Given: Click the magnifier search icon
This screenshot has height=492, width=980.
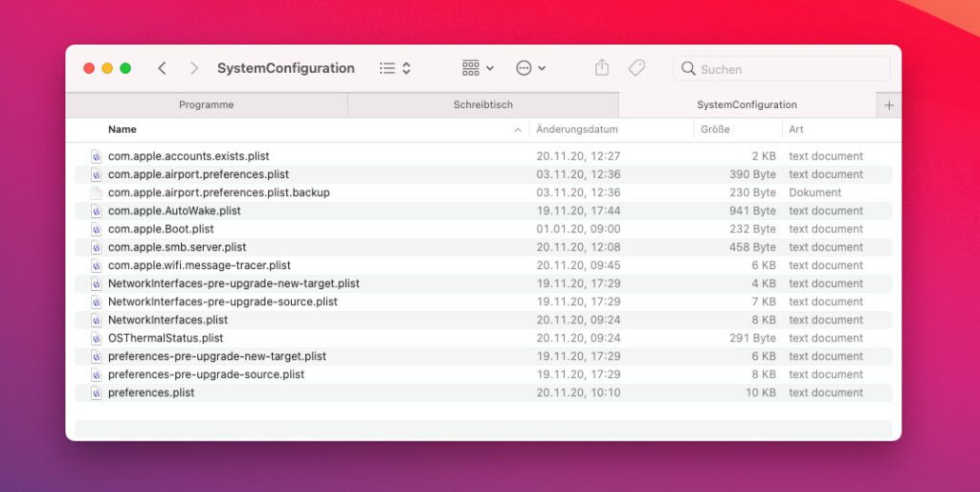Looking at the screenshot, I should (x=688, y=68).
